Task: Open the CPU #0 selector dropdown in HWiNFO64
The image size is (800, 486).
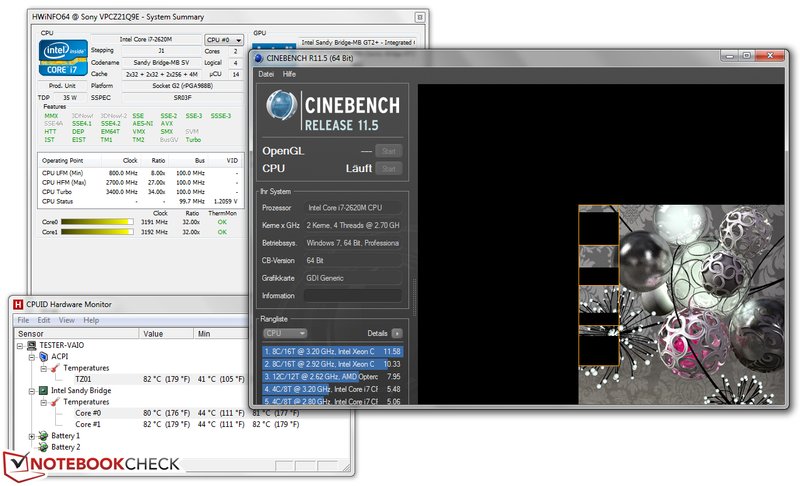Action: 224,40
